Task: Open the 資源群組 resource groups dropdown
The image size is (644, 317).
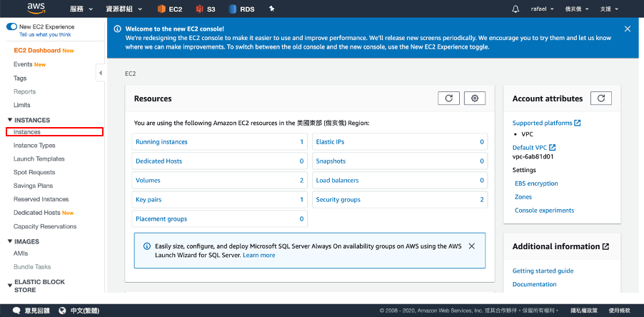Action: click(x=124, y=9)
